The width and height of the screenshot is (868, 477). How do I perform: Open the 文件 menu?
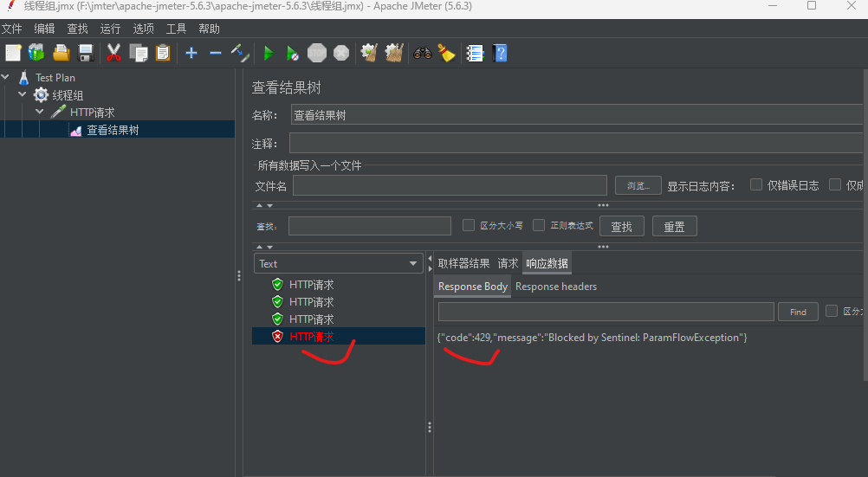click(11, 29)
